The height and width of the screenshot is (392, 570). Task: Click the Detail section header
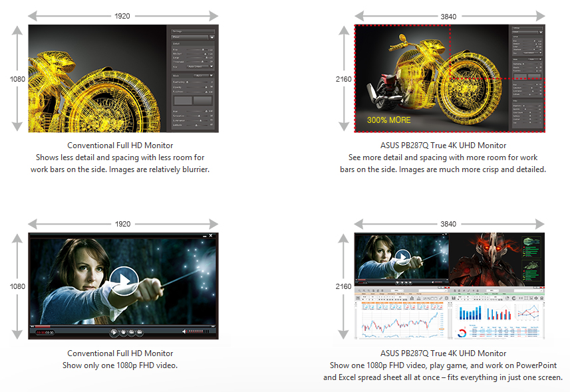click(x=193, y=44)
